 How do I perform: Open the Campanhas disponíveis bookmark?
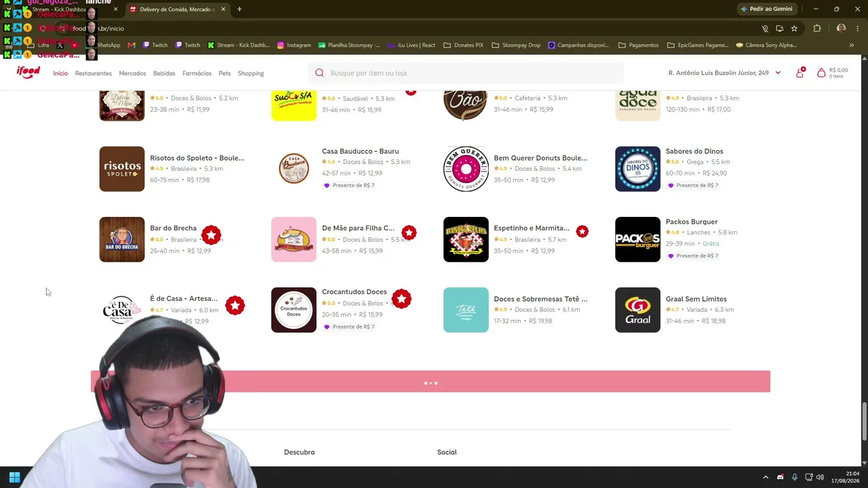pyautogui.click(x=578, y=45)
